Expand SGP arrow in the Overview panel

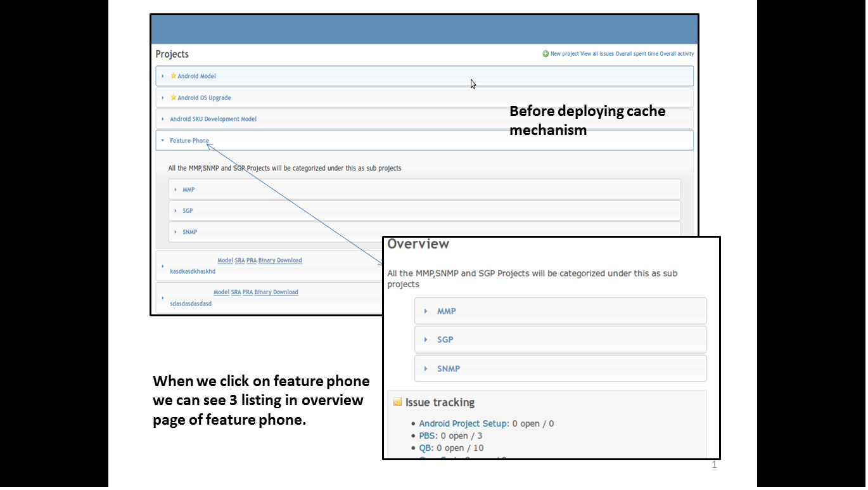[x=426, y=340]
